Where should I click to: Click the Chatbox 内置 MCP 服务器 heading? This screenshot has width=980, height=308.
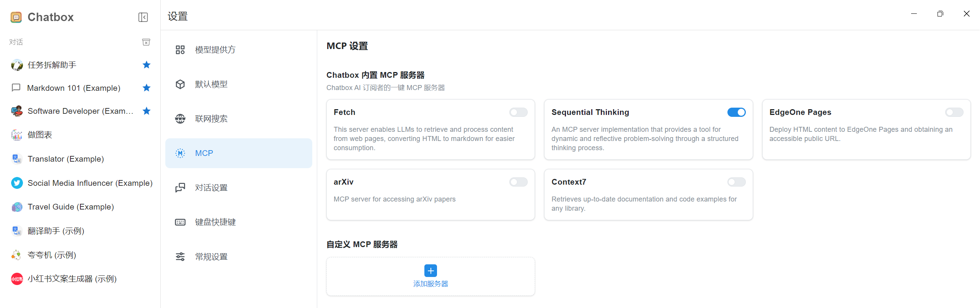pyautogui.click(x=375, y=75)
